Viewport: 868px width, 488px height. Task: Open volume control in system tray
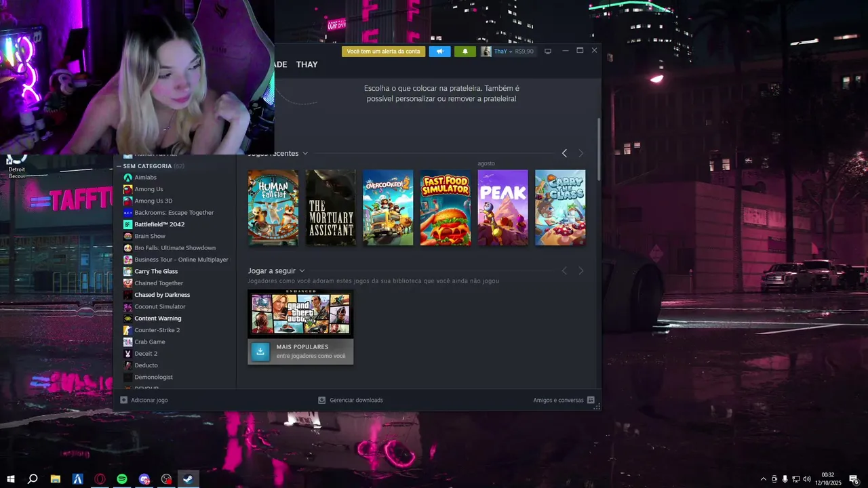pos(807,479)
